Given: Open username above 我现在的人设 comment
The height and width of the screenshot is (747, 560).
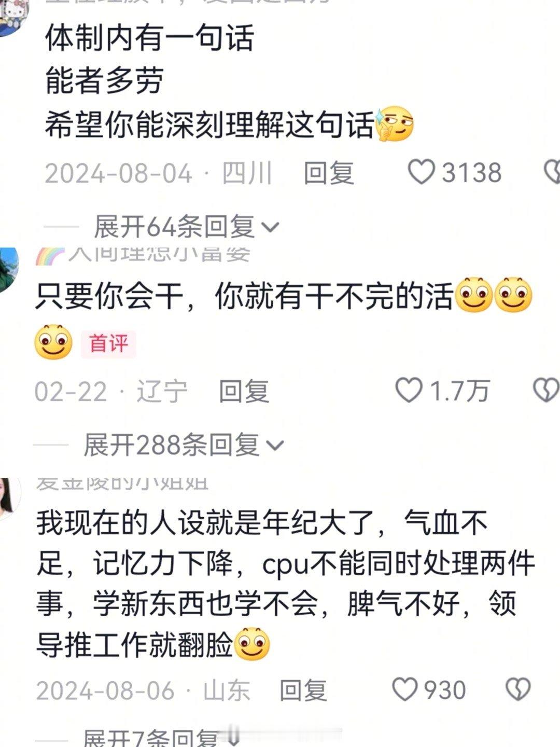Looking at the screenshot, I should click(x=122, y=483).
